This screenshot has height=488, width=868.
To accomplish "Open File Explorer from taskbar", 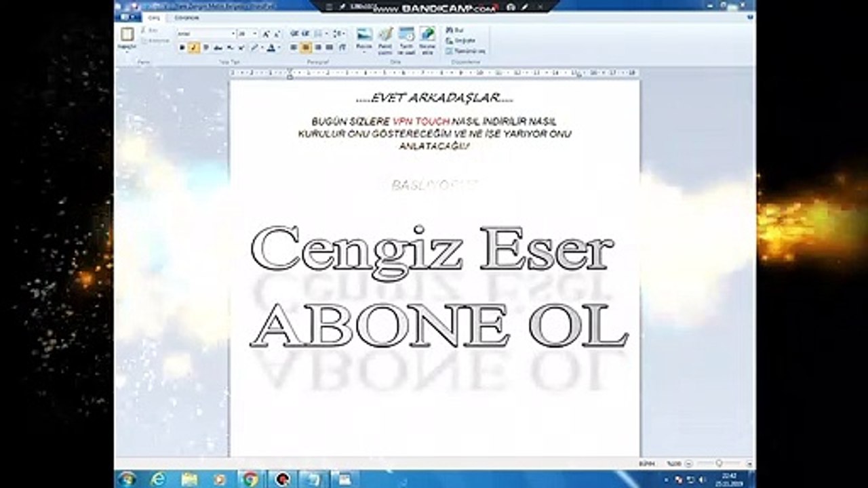I will click(189, 479).
